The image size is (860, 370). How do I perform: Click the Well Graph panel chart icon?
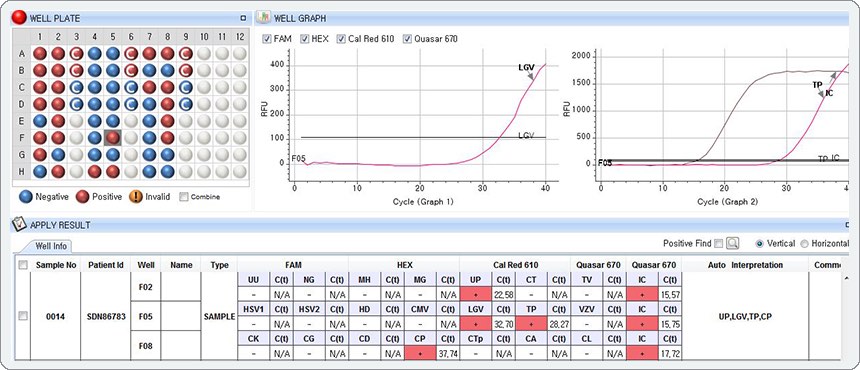pyautogui.click(x=264, y=18)
